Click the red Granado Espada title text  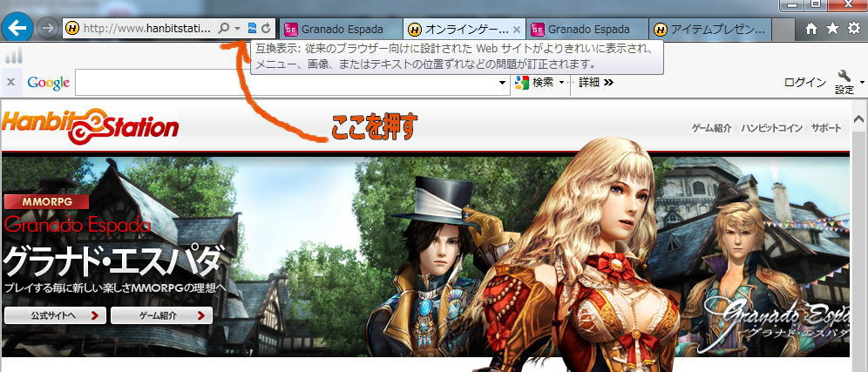(78, 225)
